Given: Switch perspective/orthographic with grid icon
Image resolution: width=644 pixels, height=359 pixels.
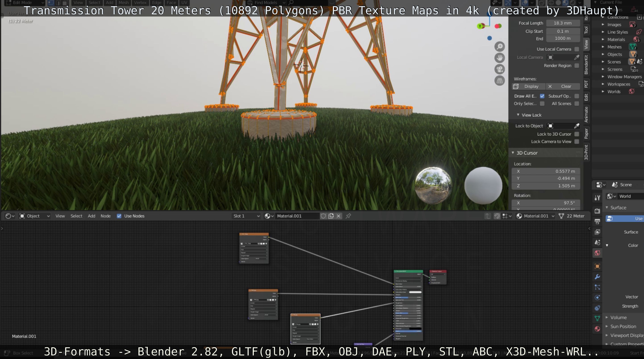Looking at the screenshot, I should click(500, 81).
